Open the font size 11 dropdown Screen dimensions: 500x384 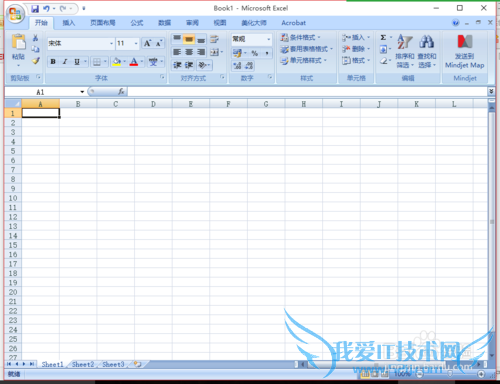pyautogui.click(x=136, y=44)
